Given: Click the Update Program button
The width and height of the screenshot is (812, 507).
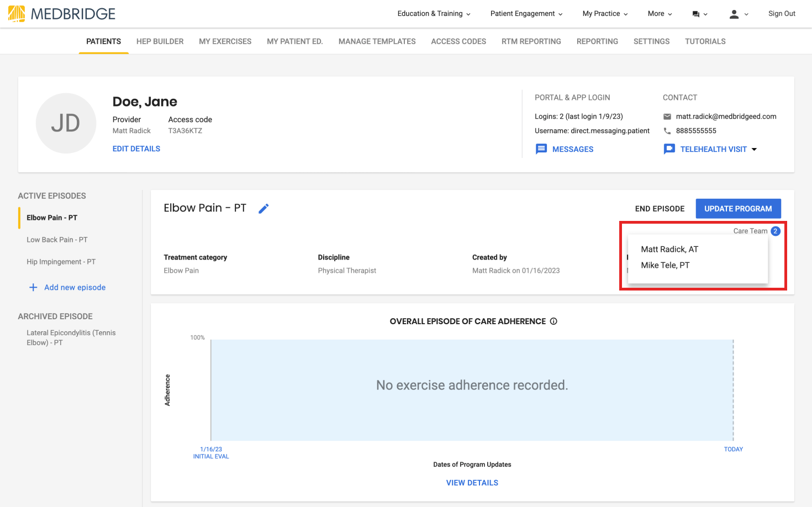Looking at the screenshot, I should [x=738, y=209].
